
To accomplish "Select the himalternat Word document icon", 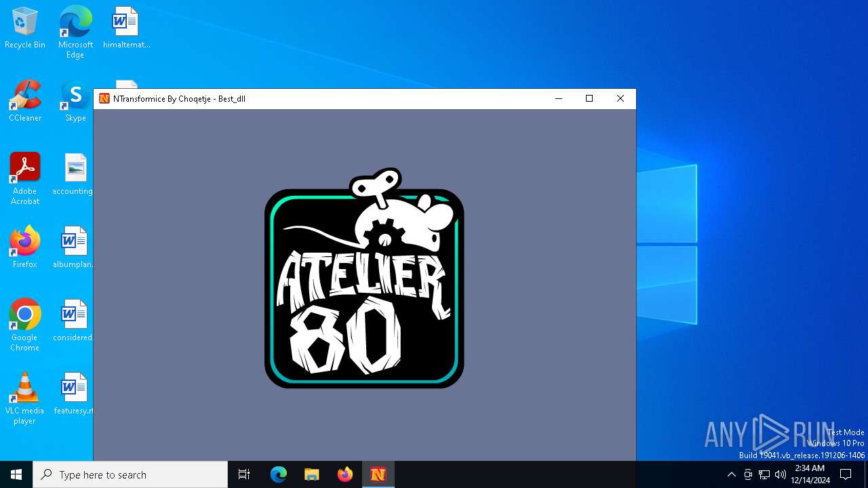I will click(x=126, y=28).
